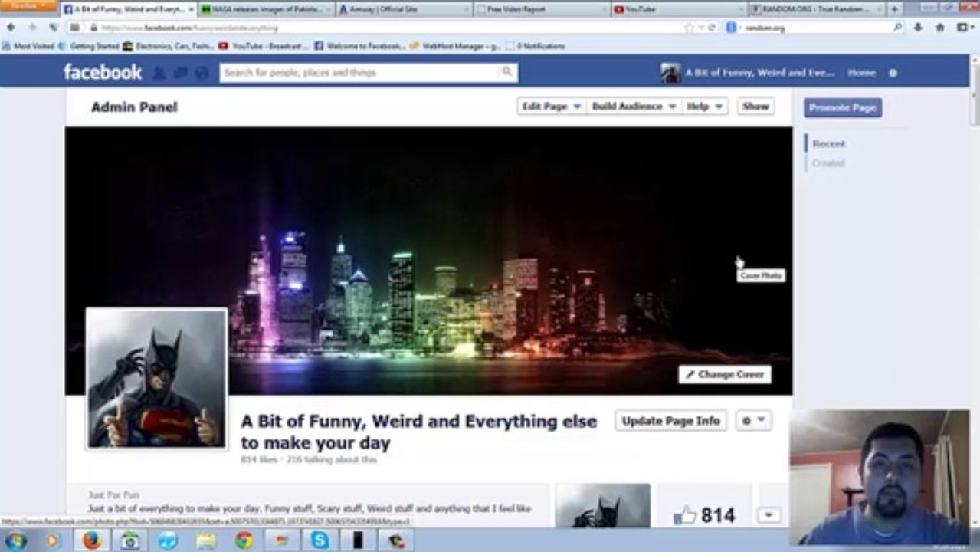The width and height of the screenshot is (980, 552).
Task: Open the Most Visited bookmark
Action: [28, 46]
